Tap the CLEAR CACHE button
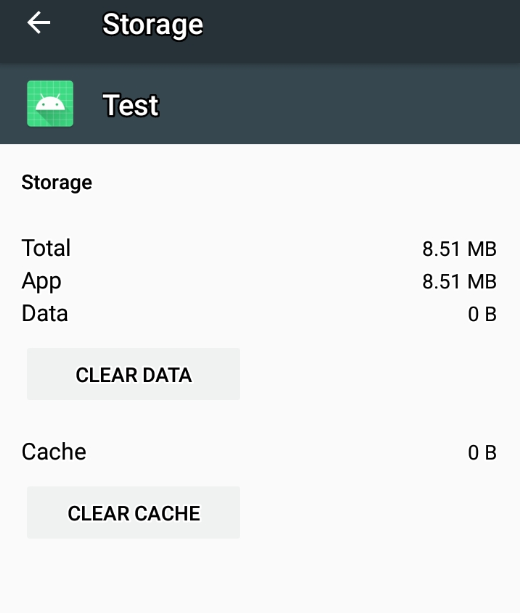The height and width of the screenshot is (613, 527). pyautogui.click(x=133, y=513)
